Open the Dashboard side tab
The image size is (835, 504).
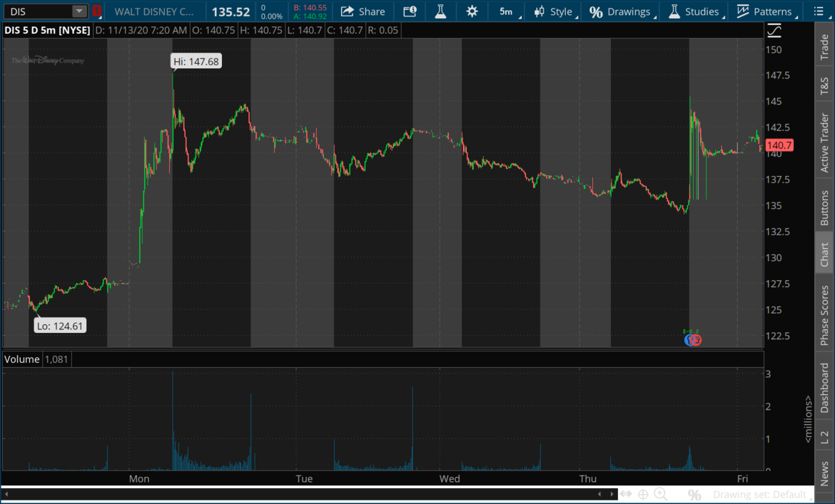[825, 386]
